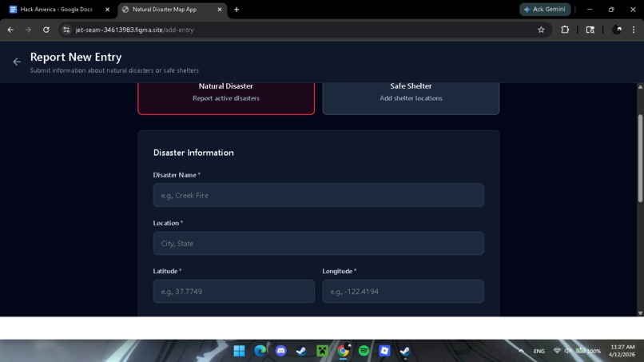Close the Natural Disaster Map App tab
The image size is (644, 362).
click(x=219, y=10)
